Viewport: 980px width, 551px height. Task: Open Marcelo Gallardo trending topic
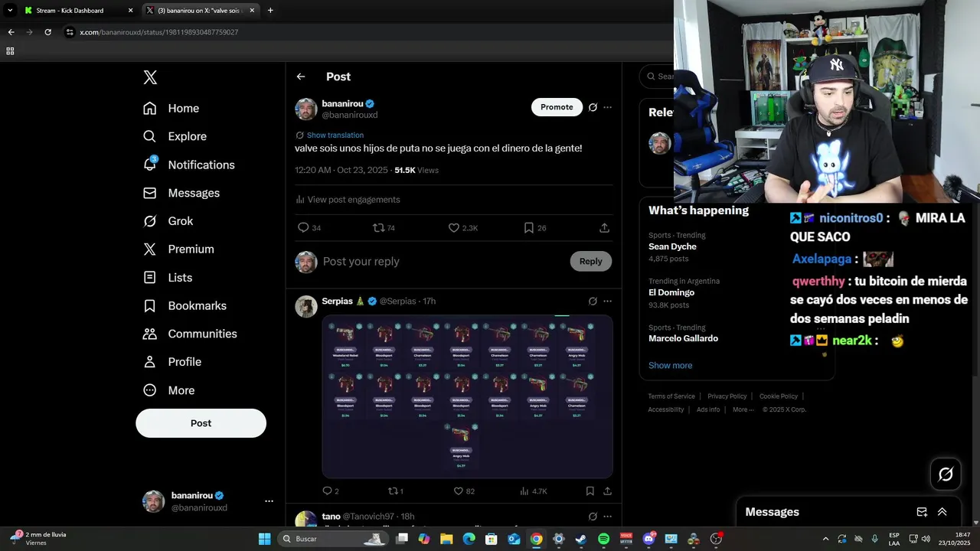coord(683,338)
